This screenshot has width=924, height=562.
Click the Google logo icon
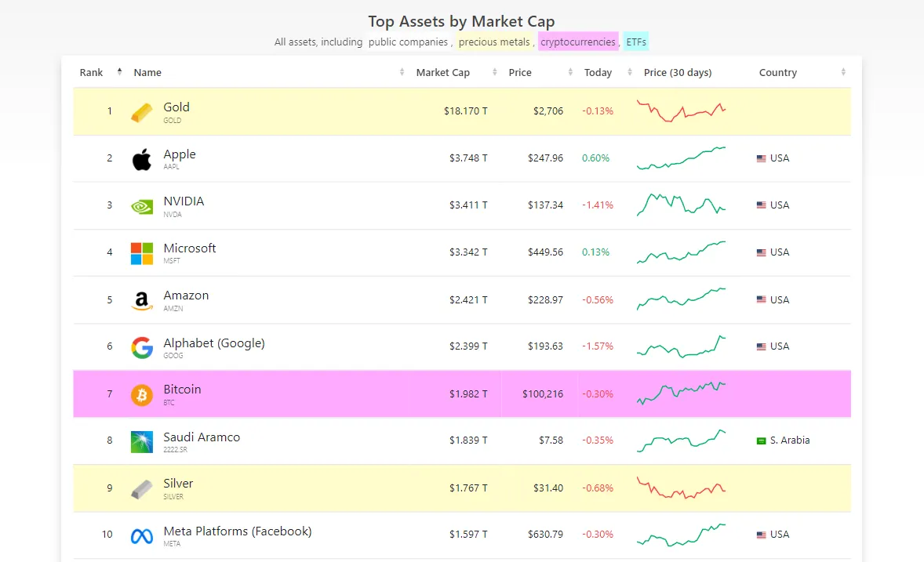point(142,347)
